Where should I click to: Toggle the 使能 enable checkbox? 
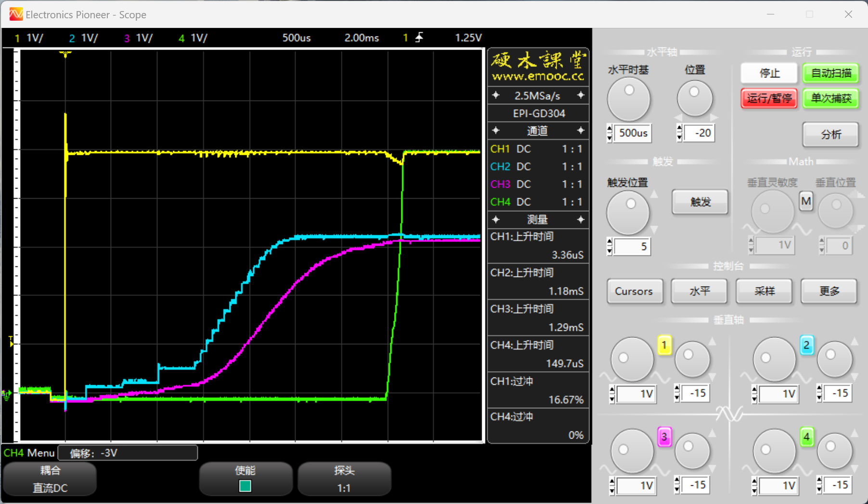tap(245, 486)
